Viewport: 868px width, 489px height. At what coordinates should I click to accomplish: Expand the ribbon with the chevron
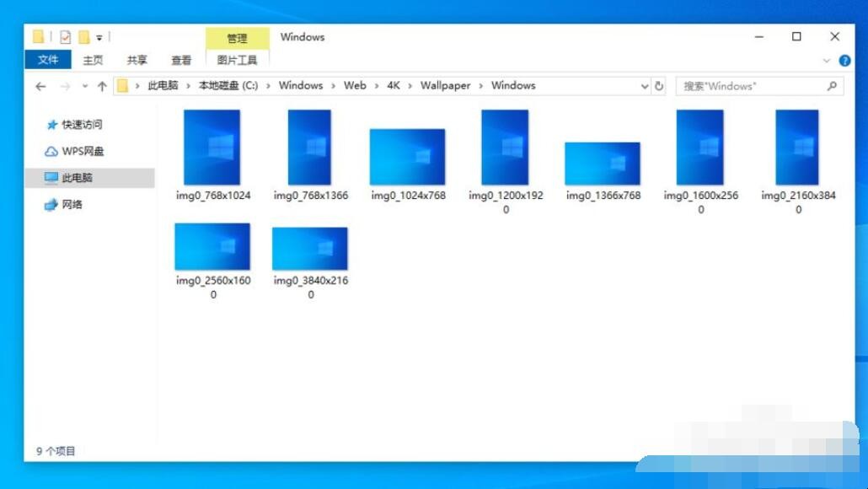point(827,61)
